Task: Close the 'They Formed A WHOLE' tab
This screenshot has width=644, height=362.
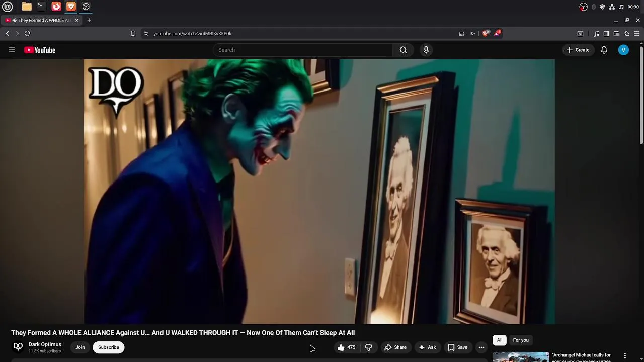Action: (x=76, y=20)
